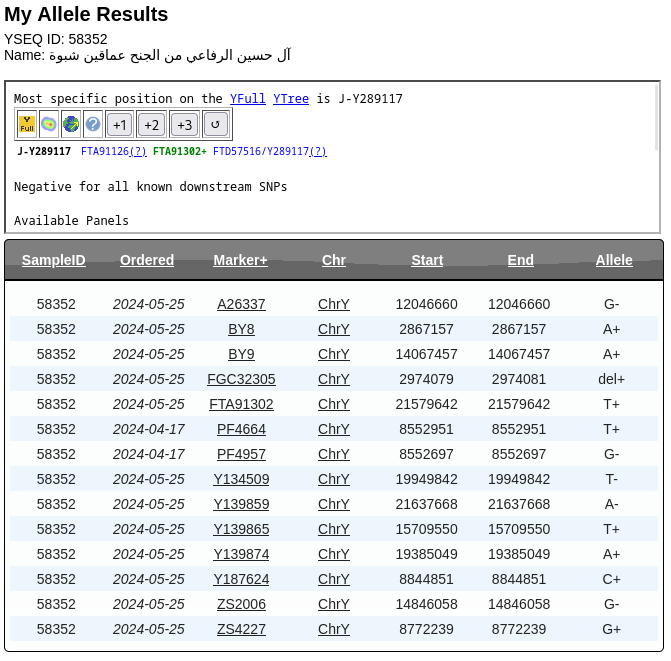The image size is (671, 661).
Task: Select Negative for all known downstream SNPs text
Action: point(151,187)
